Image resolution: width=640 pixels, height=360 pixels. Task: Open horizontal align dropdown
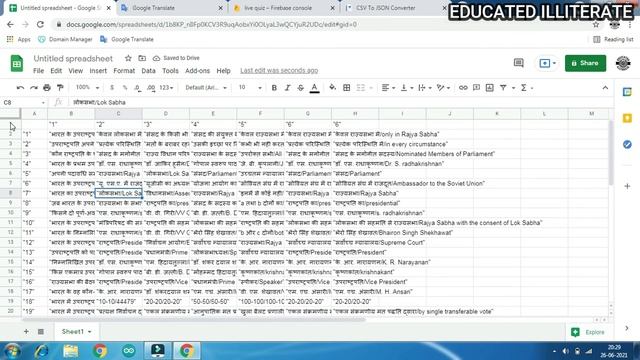tap(388, 88)
